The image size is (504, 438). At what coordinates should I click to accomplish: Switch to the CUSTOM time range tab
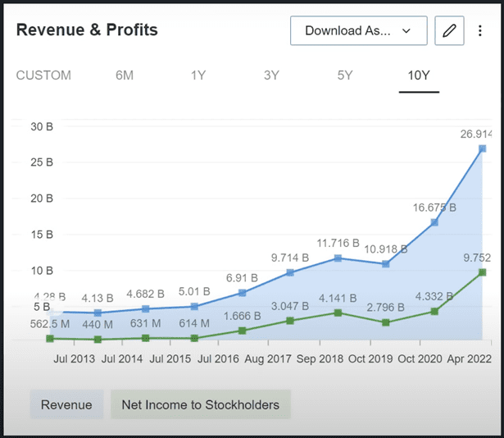tap(43, 75)
